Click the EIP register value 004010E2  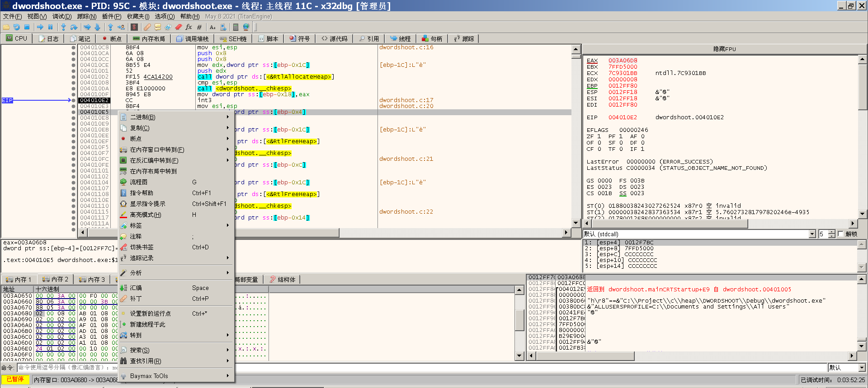tap(623, 117)
